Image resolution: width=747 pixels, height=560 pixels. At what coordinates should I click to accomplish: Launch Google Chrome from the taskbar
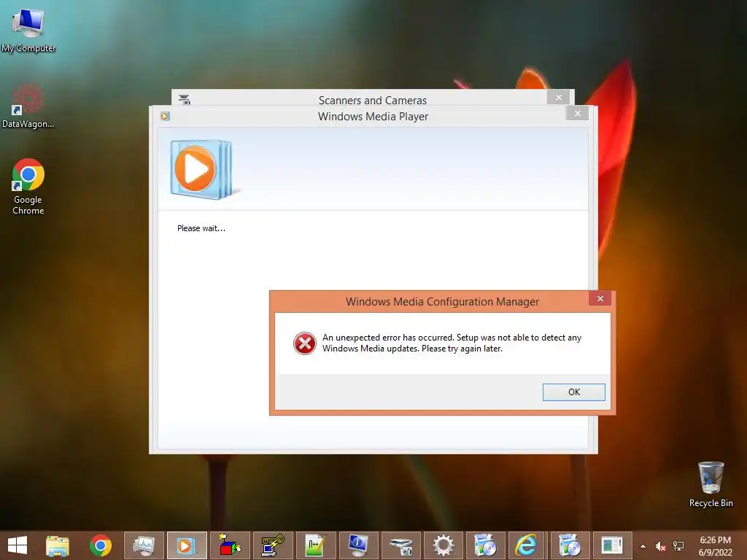(x=101, y=545)
